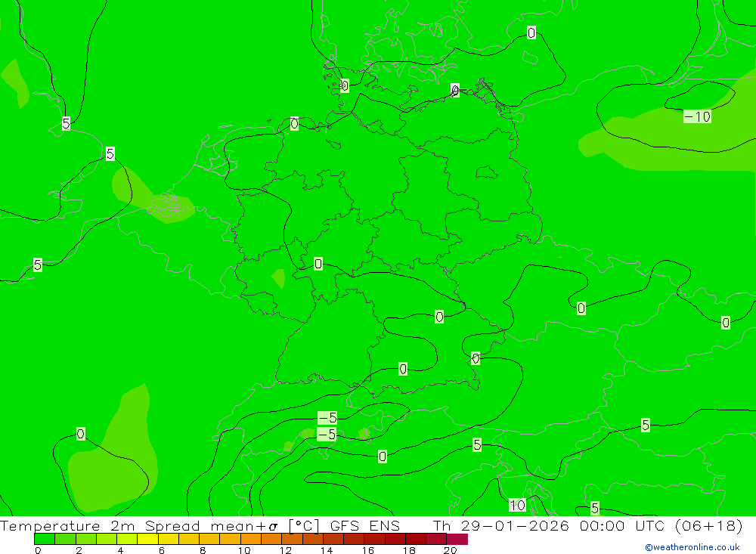Click the -10 contour label
The image size is (756, 554).
(x=697, y=116)
